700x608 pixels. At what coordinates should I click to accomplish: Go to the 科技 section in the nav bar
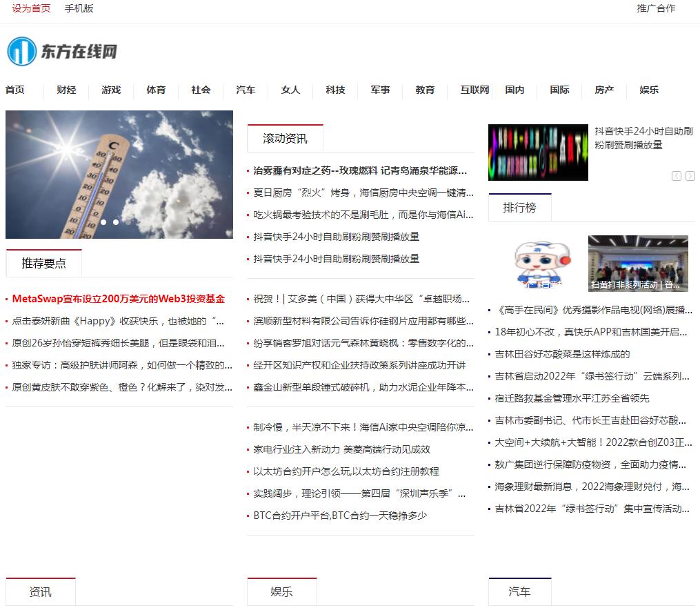pyautogui.click(x=335, y=90)
